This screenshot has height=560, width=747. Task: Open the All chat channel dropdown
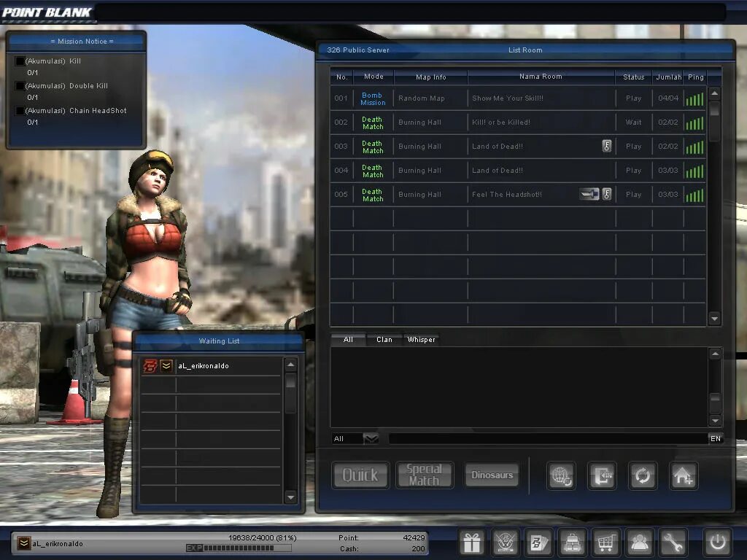pos(371,438)
